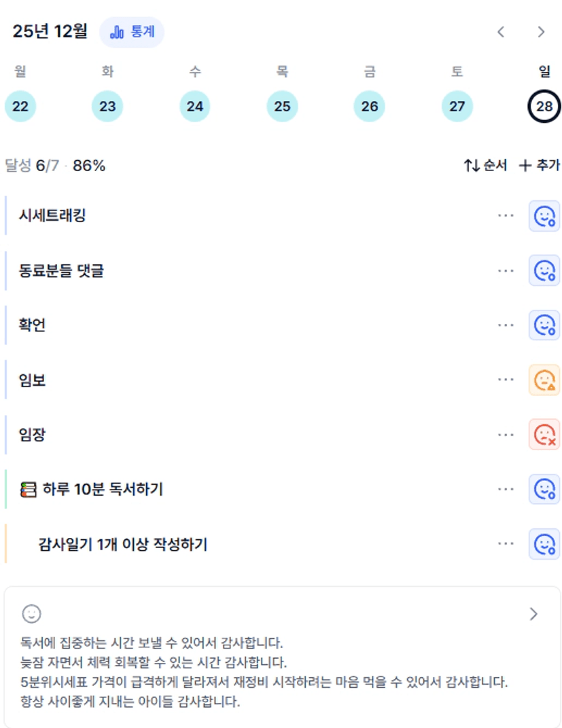562x728 pixels.
Task: Select Monday the 22nd
Action: tap(20, 107)
